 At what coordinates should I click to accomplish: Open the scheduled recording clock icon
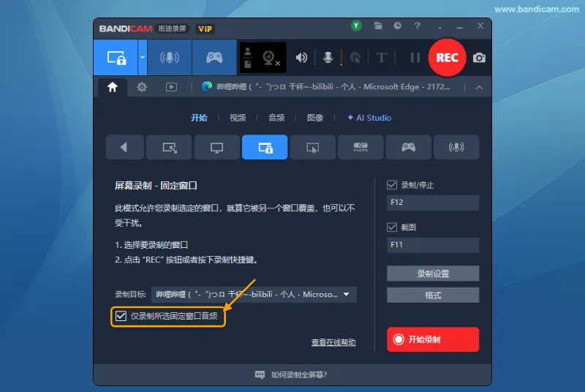pos(397,26)
